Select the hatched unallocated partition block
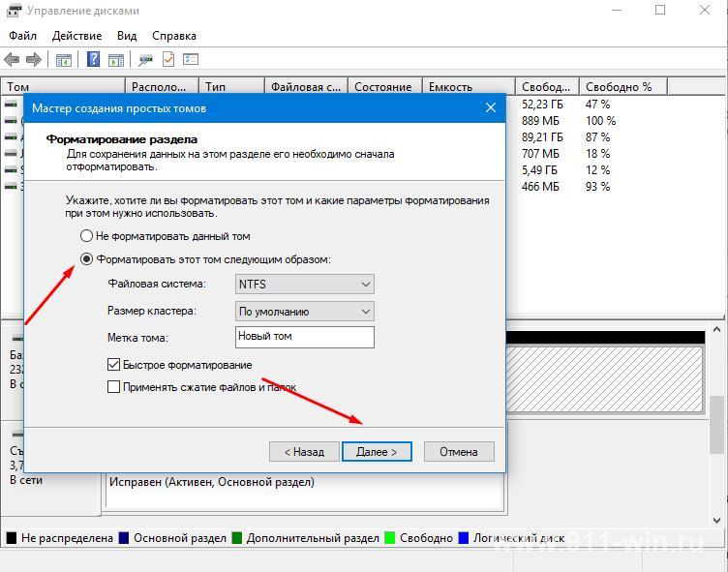Image resolution: width=728 pixels, height=572 pixels. click(605, 379)
